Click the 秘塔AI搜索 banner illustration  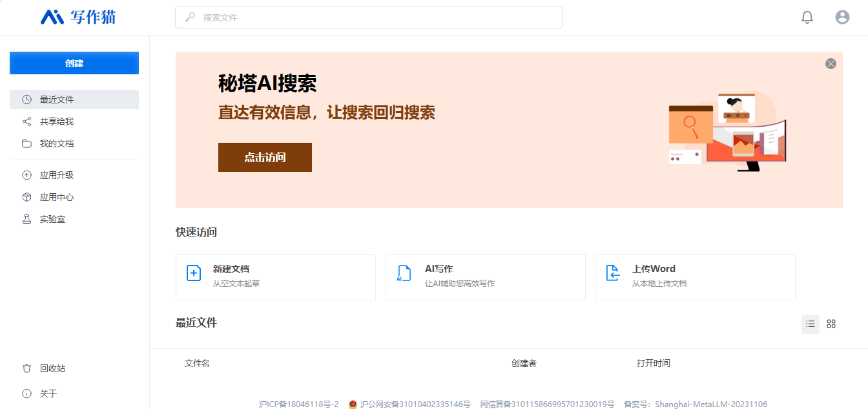pyautogui.click(x=727, y=131)
